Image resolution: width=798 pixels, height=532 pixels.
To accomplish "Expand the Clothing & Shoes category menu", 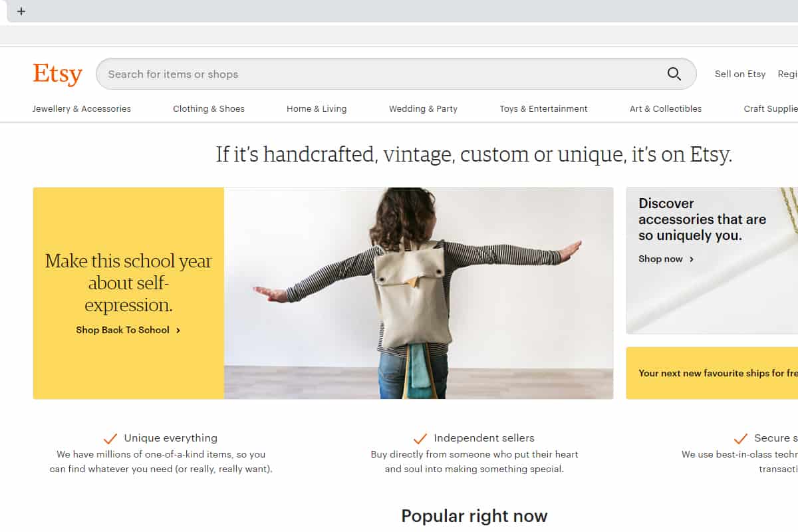I will (x=209, y=108).
